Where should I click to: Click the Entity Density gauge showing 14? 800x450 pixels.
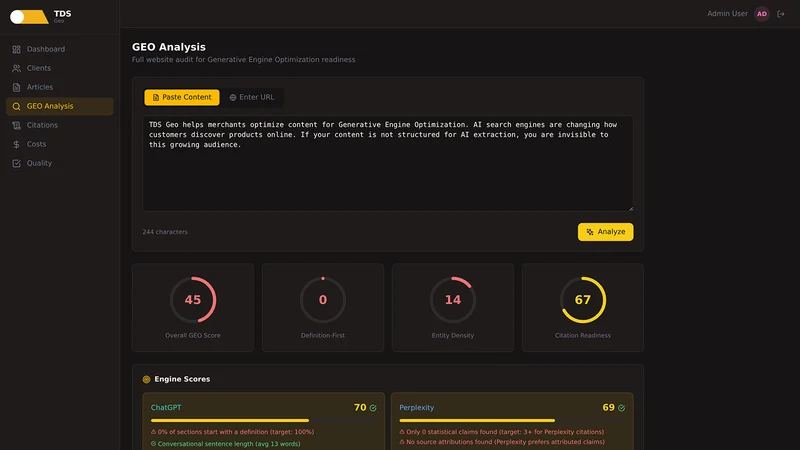(453, 300)
